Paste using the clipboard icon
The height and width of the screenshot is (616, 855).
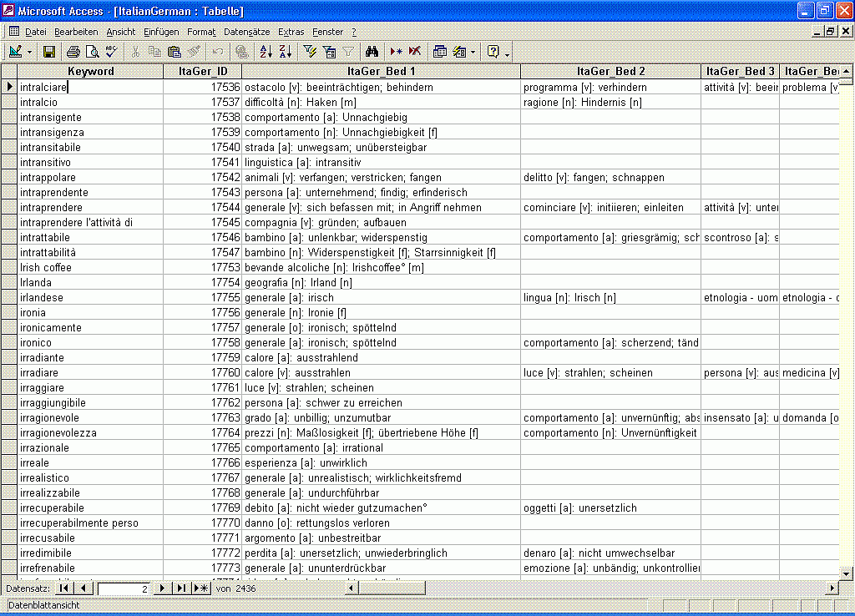click(174, 52)
